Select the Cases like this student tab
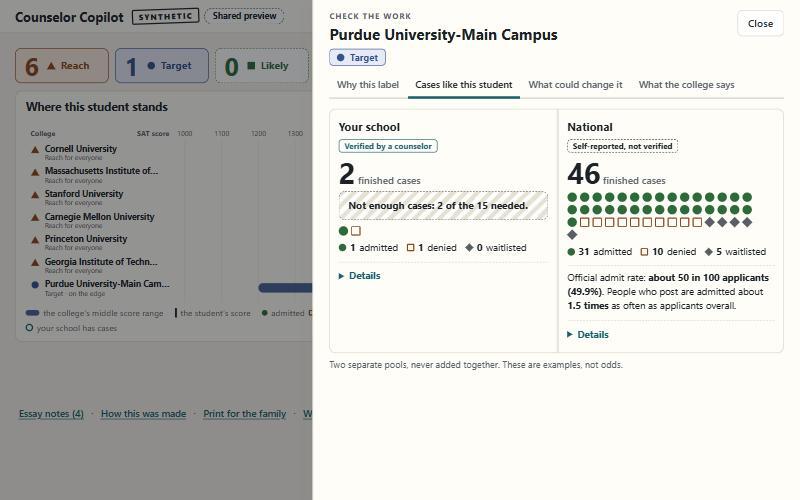800x500 pixels. pos(463,85)
